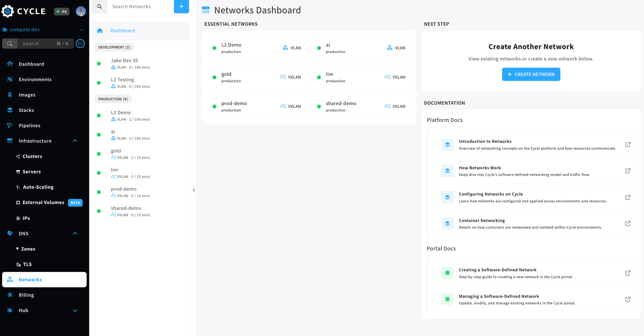The image size is (644, 336).
Task: Click the Networks Dashboard header icon
Action: [x=206, y=10]
